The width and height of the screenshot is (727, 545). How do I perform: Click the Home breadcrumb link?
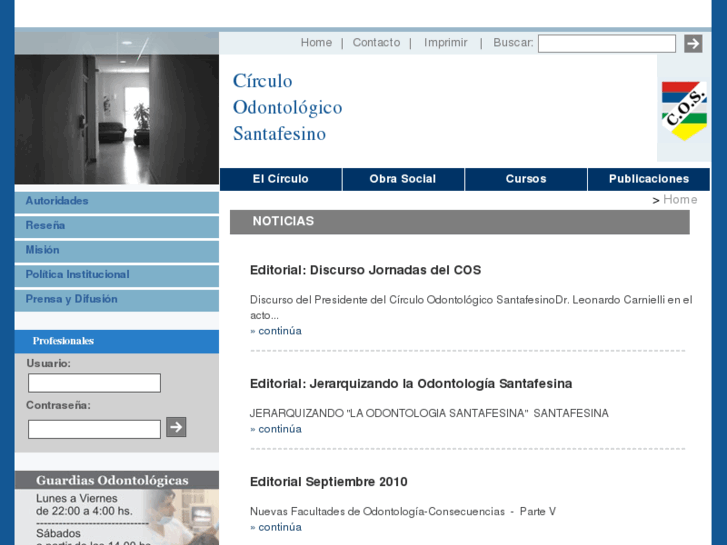(x=680, y=199)
